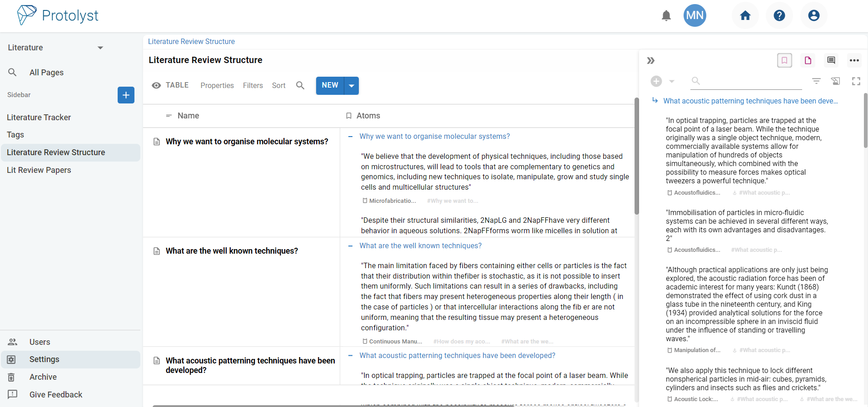868x407 pixels.
Task: Select the bookmark atoms panel icon
Action: coord(784,60)
